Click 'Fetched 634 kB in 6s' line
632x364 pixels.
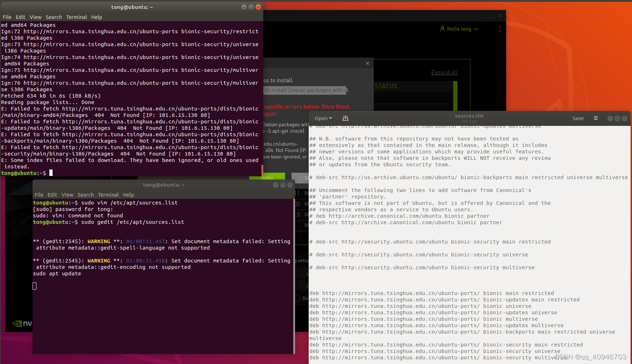[51, 96]
